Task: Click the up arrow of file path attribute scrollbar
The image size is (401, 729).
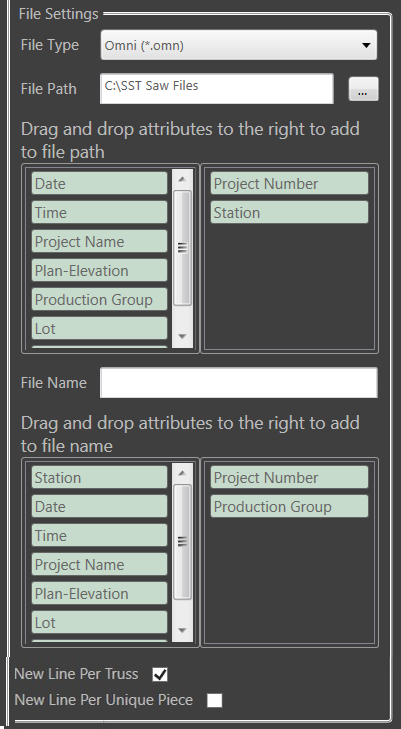Action: pyautogui.click(x=182, y=179)
